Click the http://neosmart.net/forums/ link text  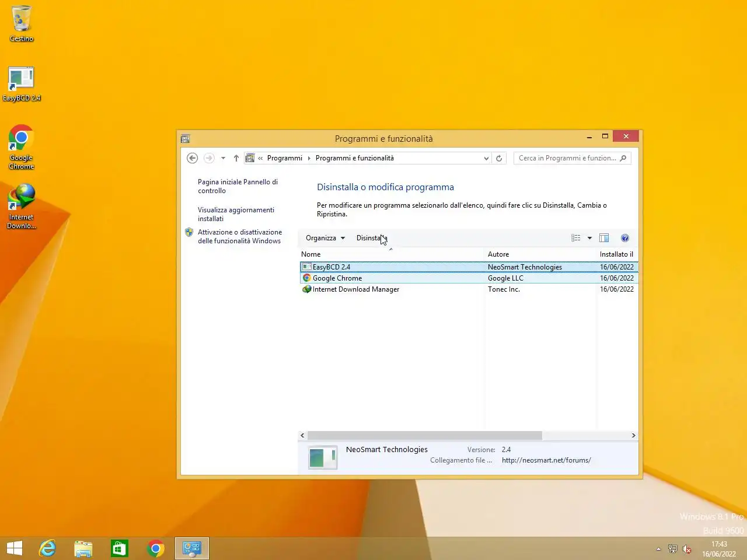tap(546, 460)
